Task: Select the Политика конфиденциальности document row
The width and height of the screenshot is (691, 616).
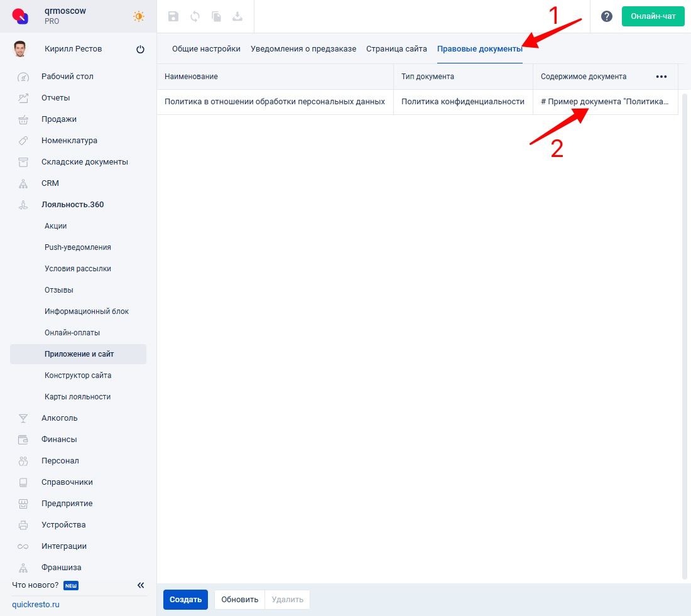Action: pos(462,102)
